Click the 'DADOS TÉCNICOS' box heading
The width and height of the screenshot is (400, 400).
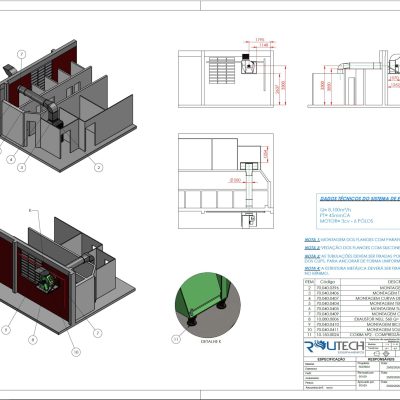(360, 199)
